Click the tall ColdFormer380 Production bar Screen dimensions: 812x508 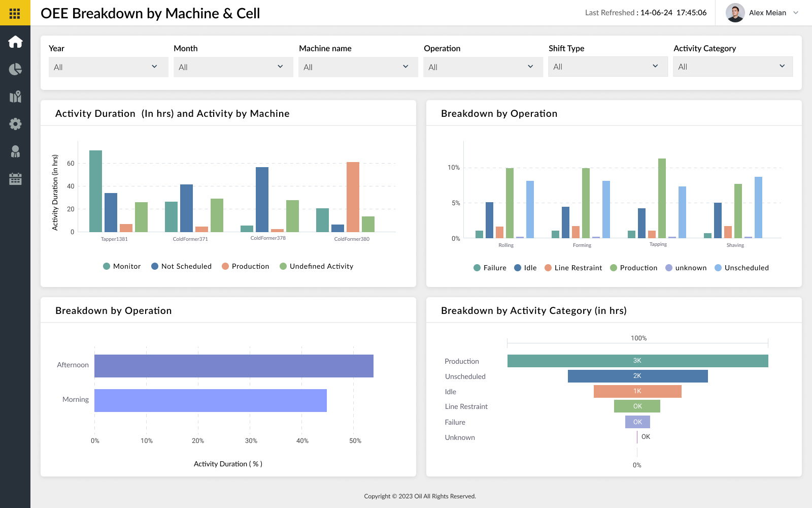pyautogui.click(x=353, y=197)
